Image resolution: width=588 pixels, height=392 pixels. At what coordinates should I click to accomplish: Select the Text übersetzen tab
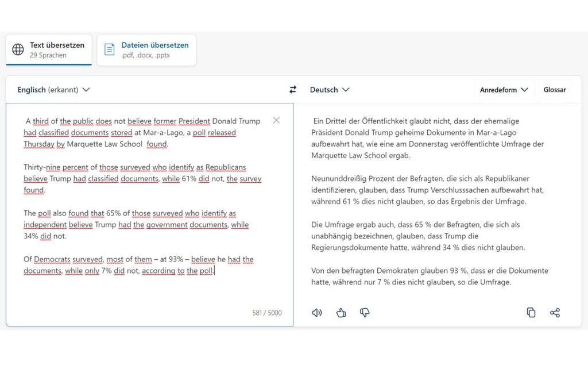tap(49, 50)
